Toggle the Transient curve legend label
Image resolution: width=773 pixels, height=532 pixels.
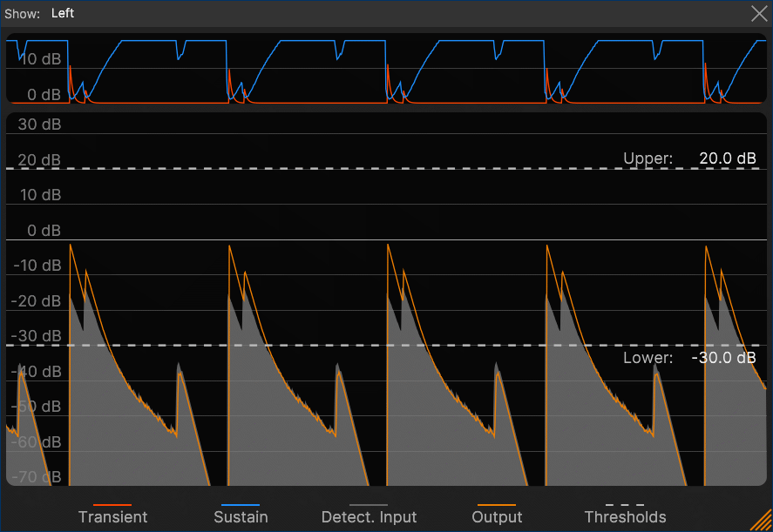coord(112,517)
